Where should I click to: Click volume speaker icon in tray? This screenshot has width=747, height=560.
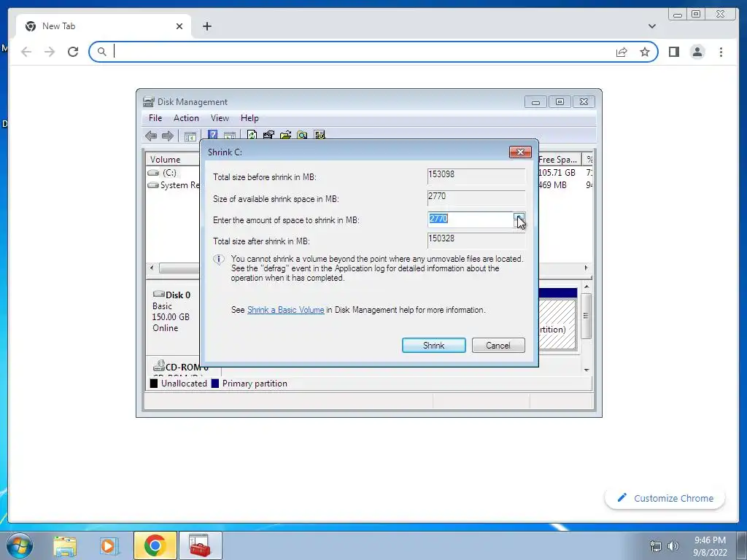pos(673,546)
